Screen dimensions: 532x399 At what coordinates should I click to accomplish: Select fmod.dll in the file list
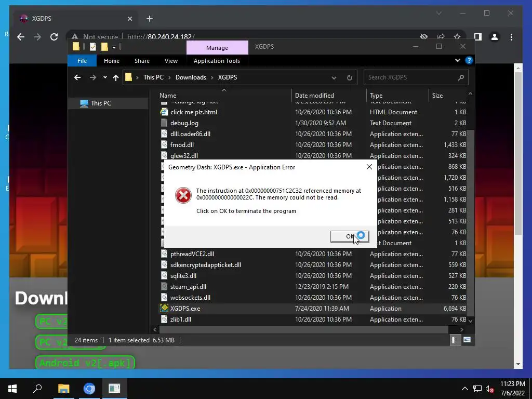(x=182, y=144)
